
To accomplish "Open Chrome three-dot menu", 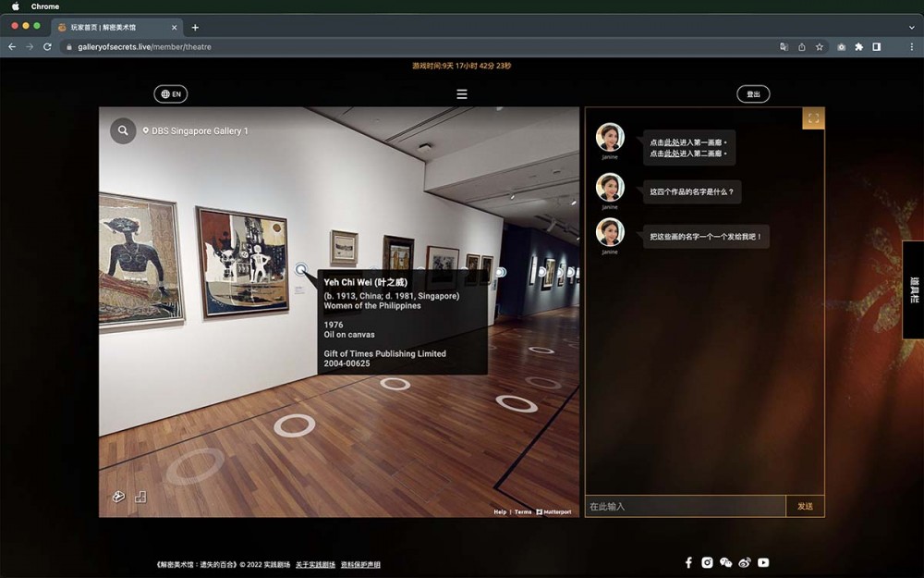I will point(912,46).
